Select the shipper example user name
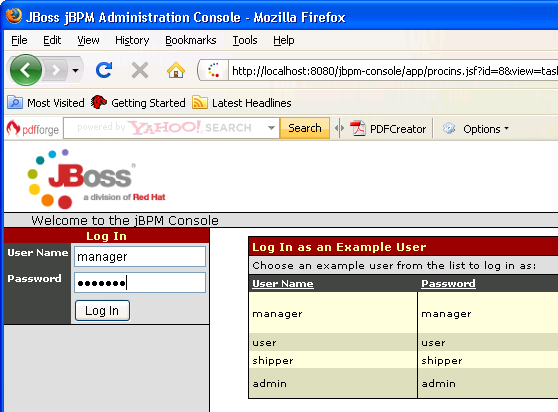 coord(273,360)
